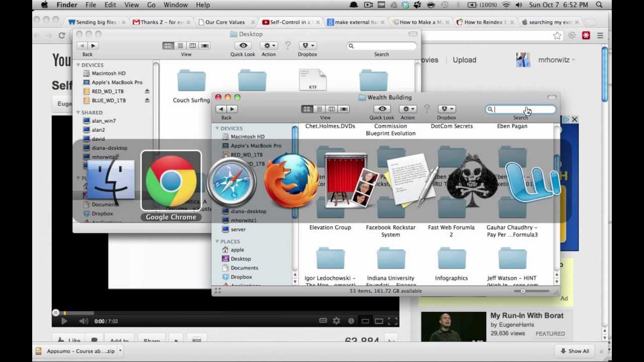Open YouTube player settings gear
The height and width of the screenshot is (362, 644).
pos(337,321)
